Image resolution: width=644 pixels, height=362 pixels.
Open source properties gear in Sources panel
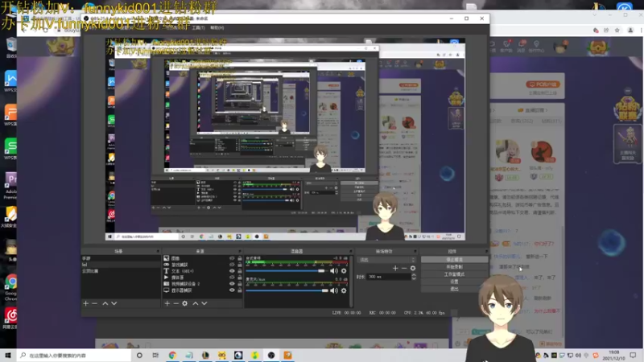[x=185, y=303]
